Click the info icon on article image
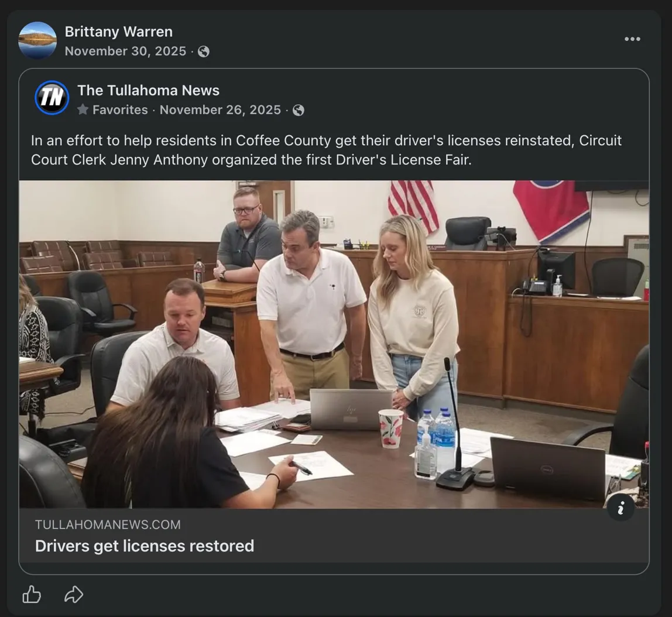The width and height of the screenshot is (672, 617). point(620,508)
